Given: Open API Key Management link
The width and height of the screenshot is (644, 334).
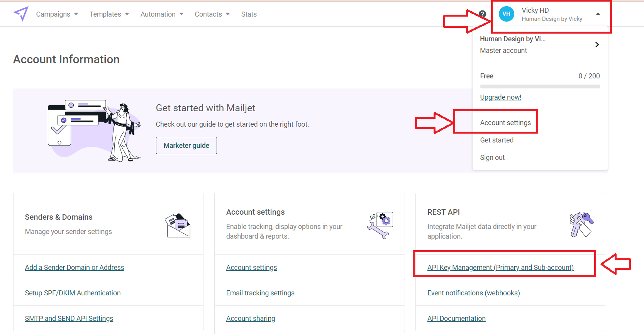Looking at the screenshot, I should click(x=500, y=268).
